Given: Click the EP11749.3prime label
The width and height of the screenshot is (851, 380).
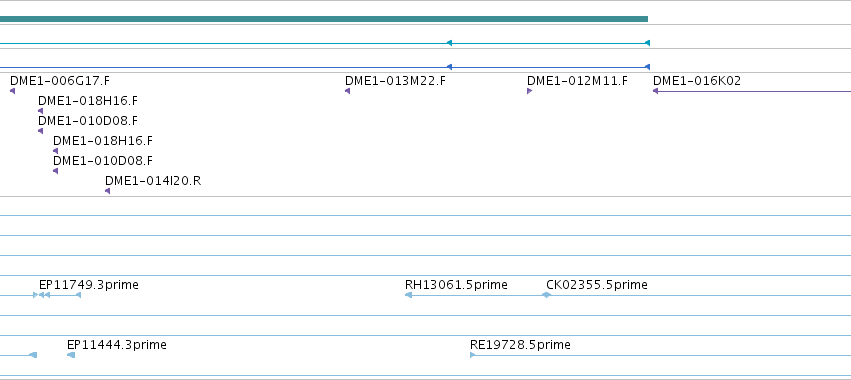Looking at the screenshot, I should [x=89, y=285].
